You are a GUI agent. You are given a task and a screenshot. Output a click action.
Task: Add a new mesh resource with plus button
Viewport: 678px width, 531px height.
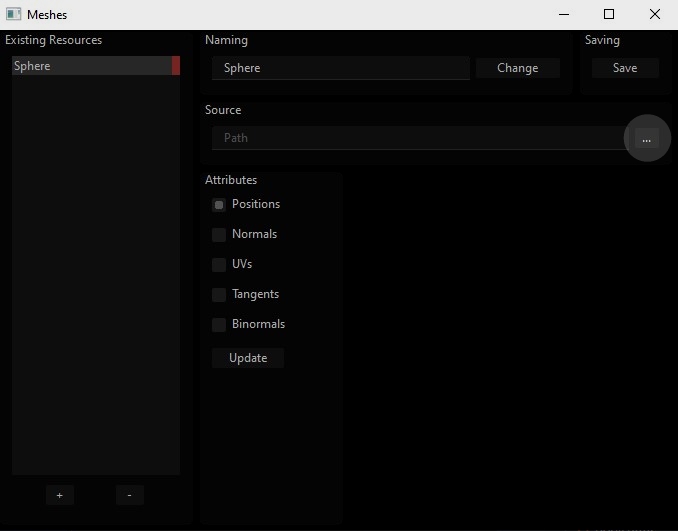60,495
